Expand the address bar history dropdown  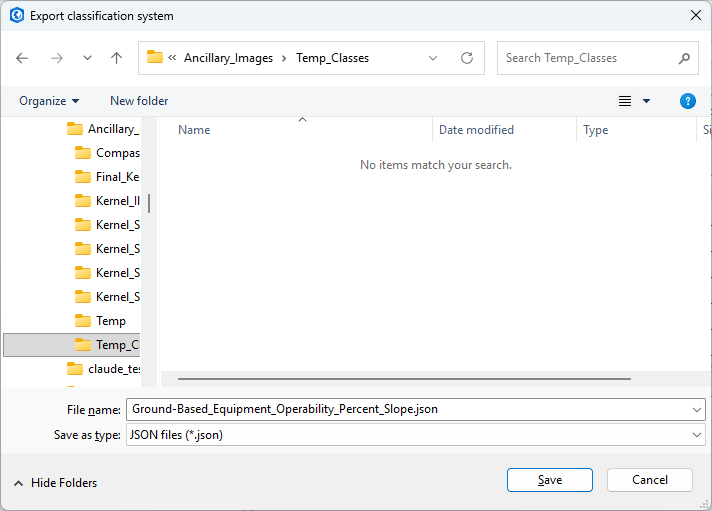tap(433, 58)
